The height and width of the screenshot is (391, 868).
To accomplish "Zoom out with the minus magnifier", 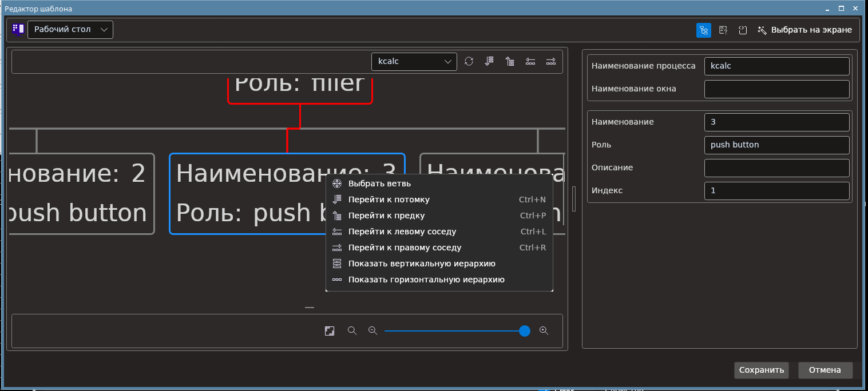I will [x=373, y=331].
